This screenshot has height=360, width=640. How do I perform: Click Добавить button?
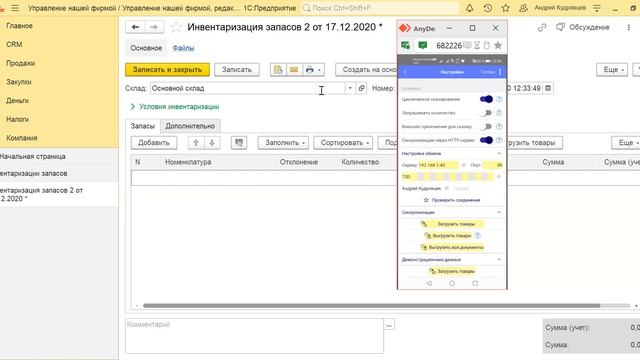pyautogui.click(x=154, y=142)
